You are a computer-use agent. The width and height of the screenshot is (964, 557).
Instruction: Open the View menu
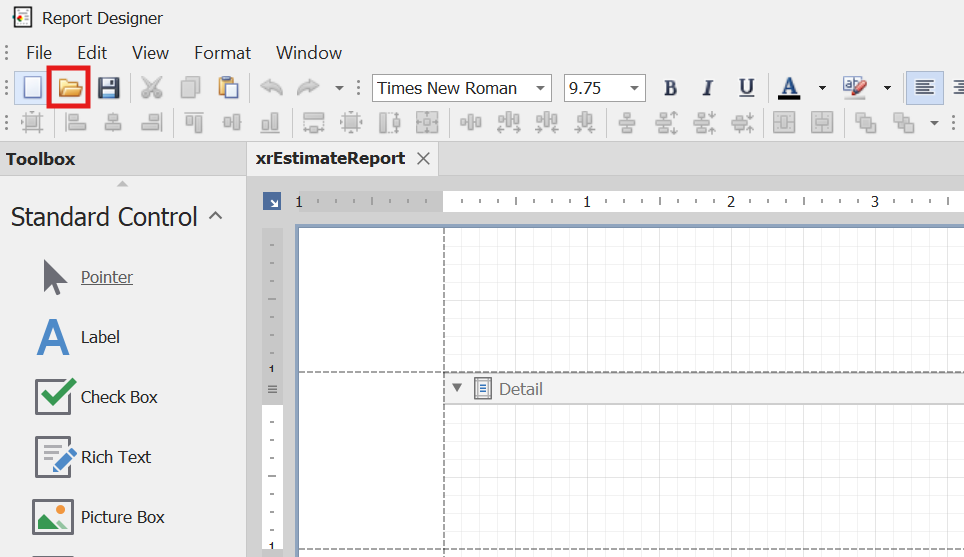[x=150, y=53]
